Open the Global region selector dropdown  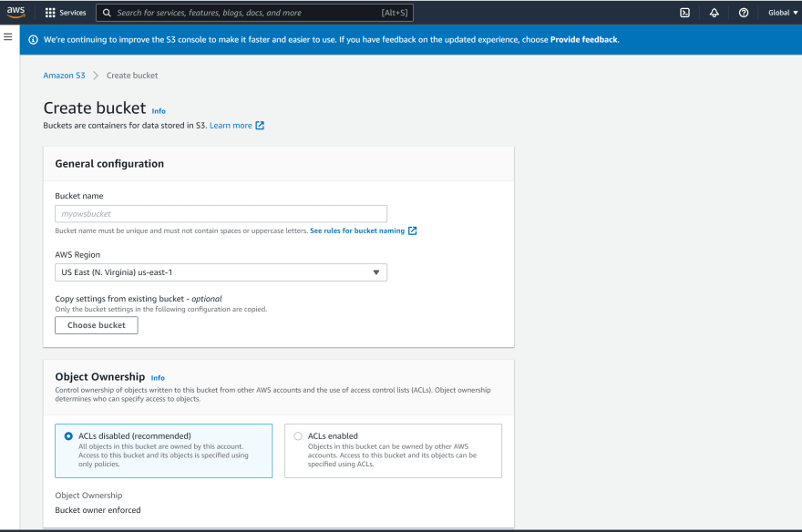coord(783,13)
